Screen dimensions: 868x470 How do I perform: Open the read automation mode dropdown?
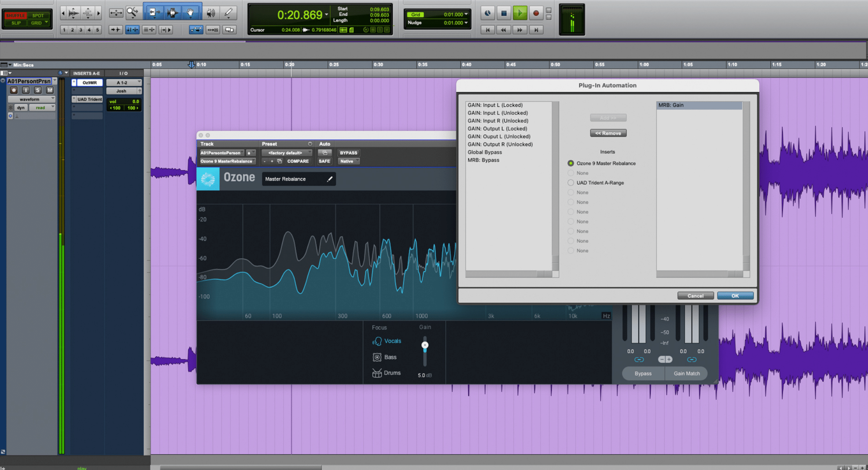click(x=42, y=108)
